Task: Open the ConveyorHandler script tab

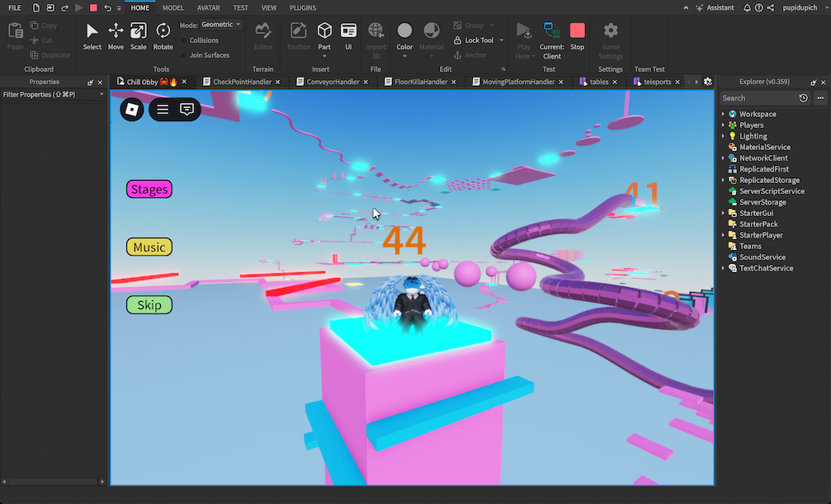Action: click(x=333, y=82)
